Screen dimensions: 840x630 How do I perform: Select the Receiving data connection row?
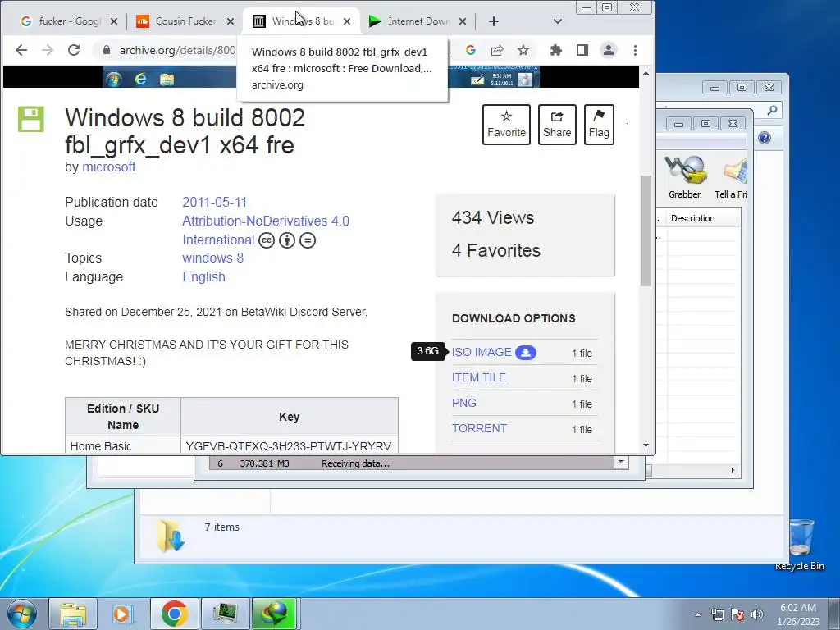[412, 463]
